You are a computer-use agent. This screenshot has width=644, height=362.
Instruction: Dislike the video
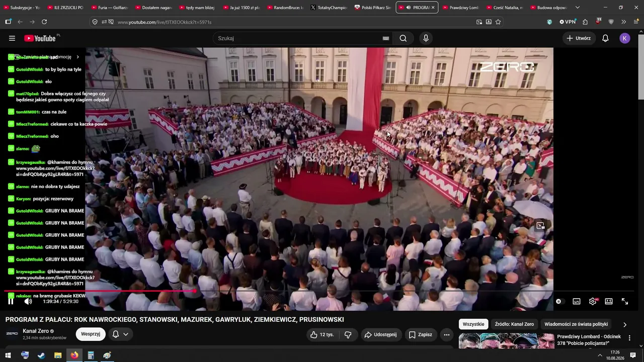pyautogui.click(x=348, y=334)
